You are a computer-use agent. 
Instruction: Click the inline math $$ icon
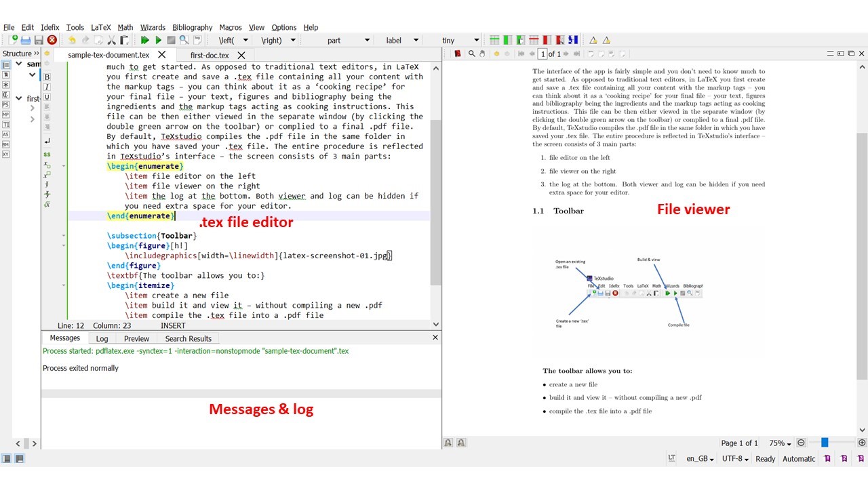(47, 155)
